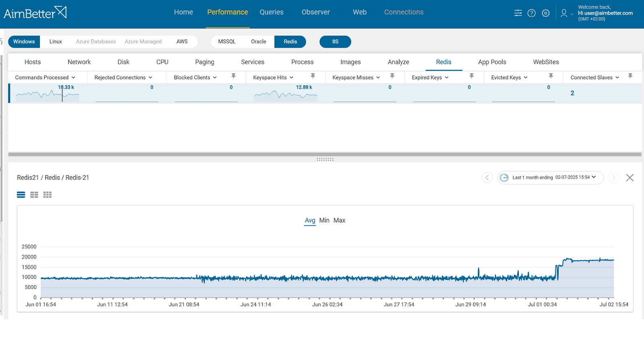Select the Azure Managed platform toggle
644x342 pixels.
point(143,42)
